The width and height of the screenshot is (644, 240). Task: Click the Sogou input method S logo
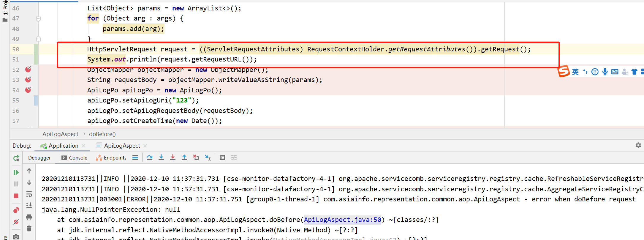click(563, 71)
